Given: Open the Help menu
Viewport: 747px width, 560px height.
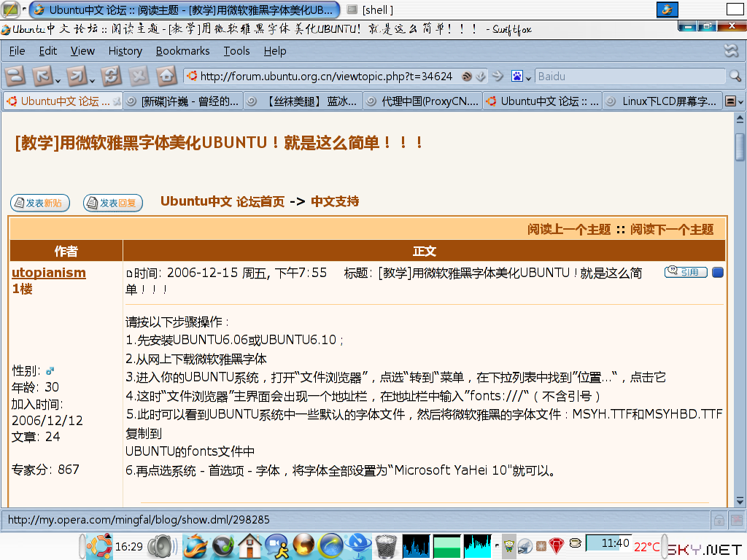Looking at the screenshot, I should pos(275,51).
